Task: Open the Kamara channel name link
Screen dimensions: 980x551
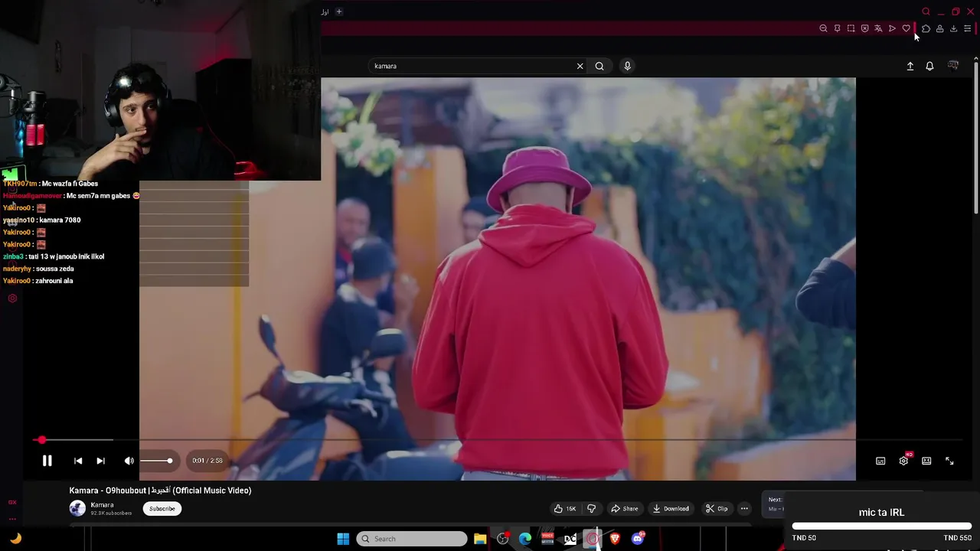Action: pos(102,504)
